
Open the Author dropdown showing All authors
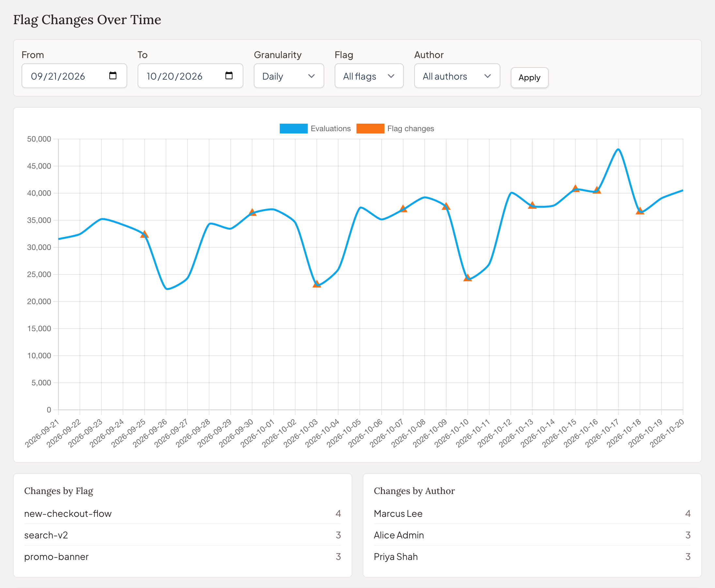pyautogui.click(x=457, y=76)
